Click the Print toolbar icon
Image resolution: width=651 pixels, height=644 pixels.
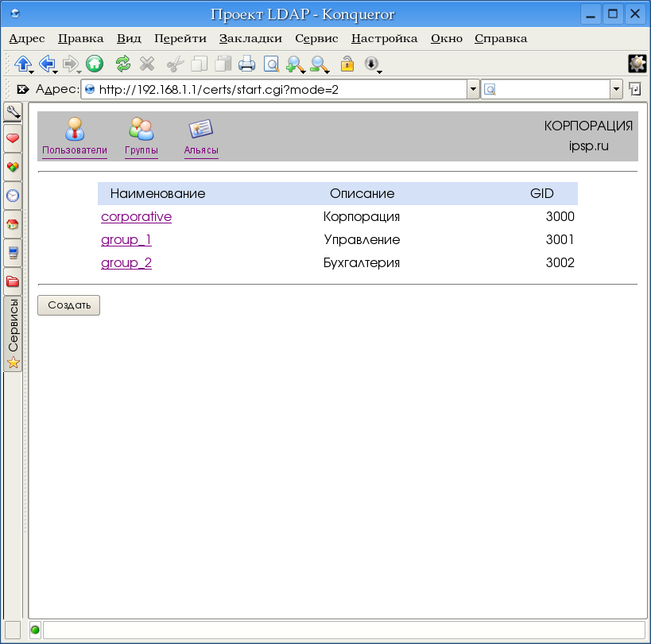(247, 64)
